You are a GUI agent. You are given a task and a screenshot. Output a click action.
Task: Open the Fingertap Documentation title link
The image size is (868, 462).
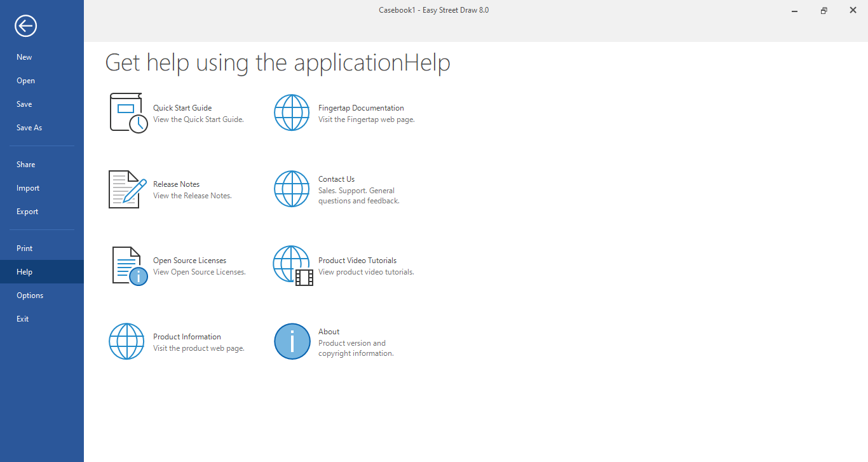(x=361, y=108)
